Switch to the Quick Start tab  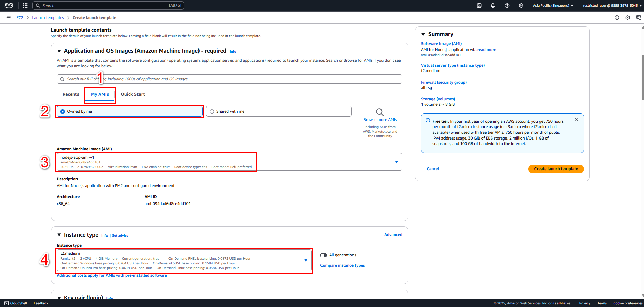point(133,94)
